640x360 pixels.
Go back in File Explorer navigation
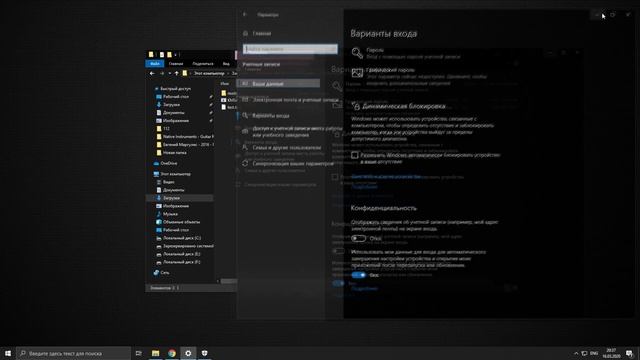(x=152, y=73)
